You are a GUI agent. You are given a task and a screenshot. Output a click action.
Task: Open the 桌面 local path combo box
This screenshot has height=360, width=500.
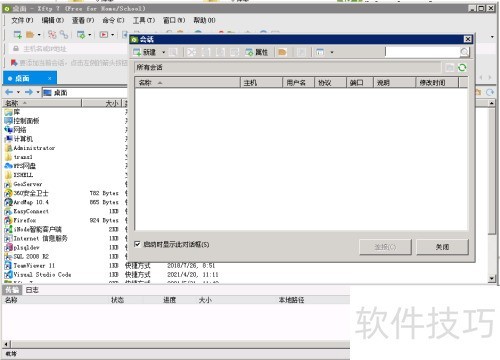pyautogui.click(x=85, y=92)
